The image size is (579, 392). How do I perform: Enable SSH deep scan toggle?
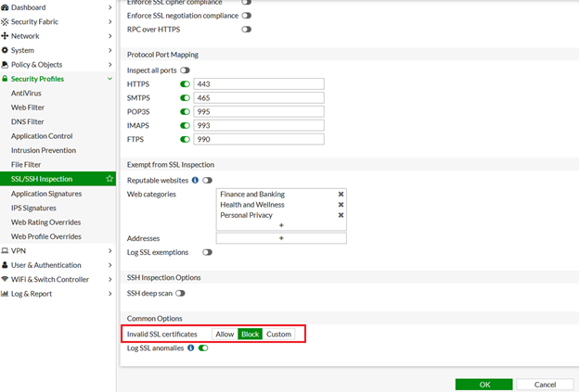click(180, 293)
